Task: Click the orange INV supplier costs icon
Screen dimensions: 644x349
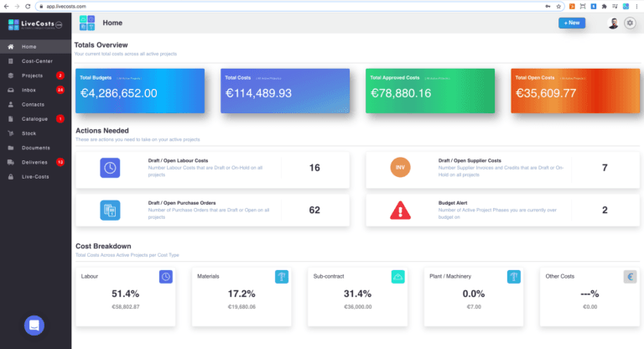Action: pos(401,168)
